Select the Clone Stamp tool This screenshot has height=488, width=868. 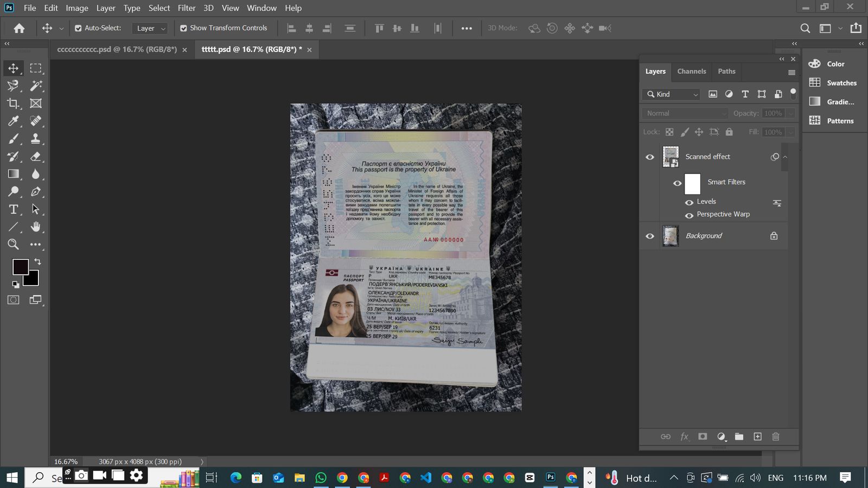point(36,139)
